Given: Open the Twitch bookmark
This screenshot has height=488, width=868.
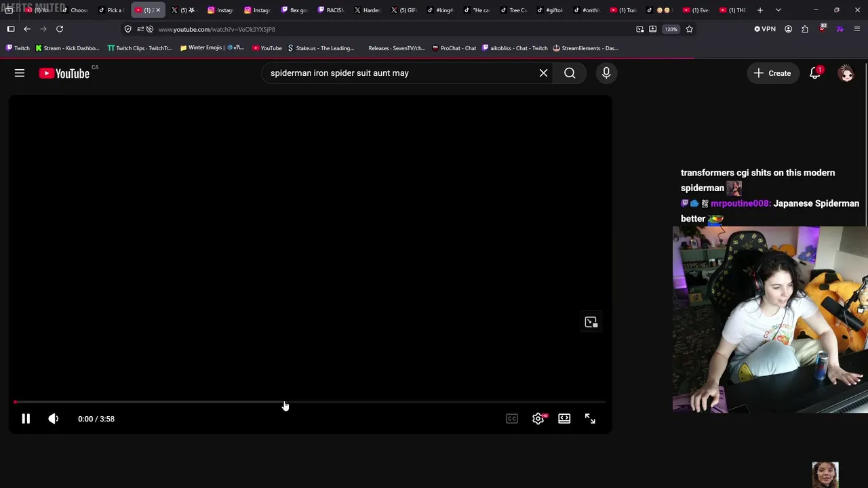Looking at the screenshot, I should point(18,48).
